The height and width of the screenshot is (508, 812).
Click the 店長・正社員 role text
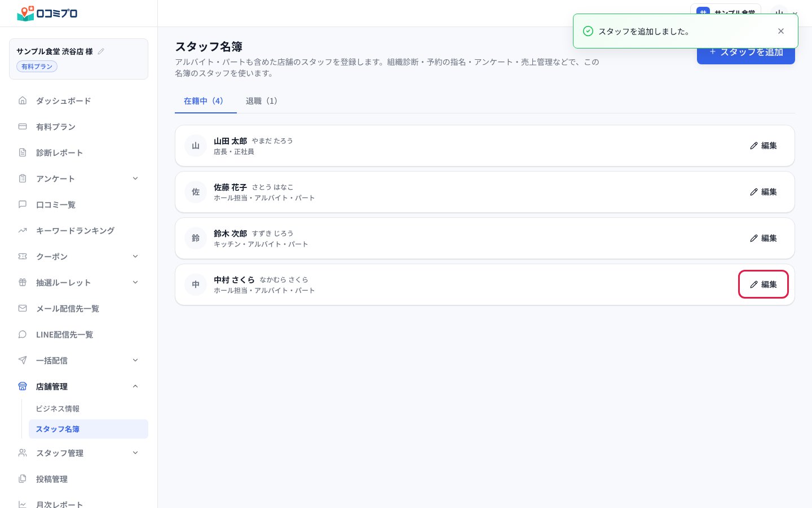tap(234, 152)
